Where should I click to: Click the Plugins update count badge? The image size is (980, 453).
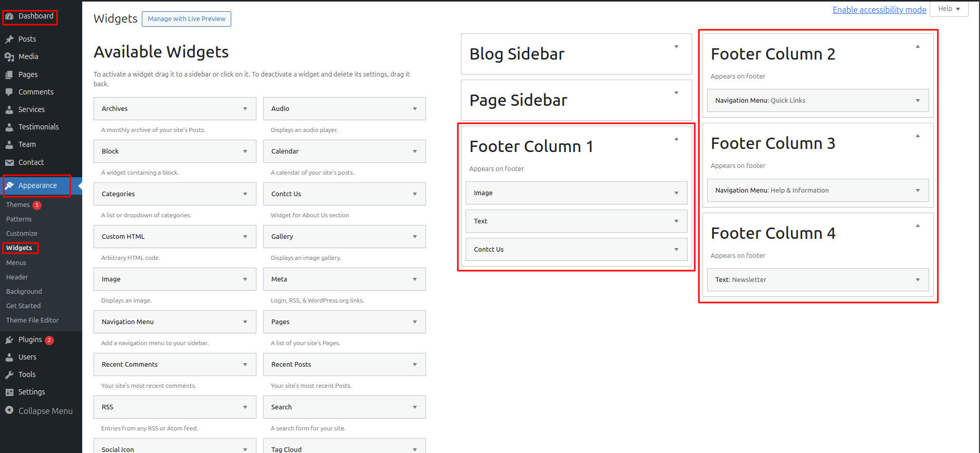coord(49,340)
